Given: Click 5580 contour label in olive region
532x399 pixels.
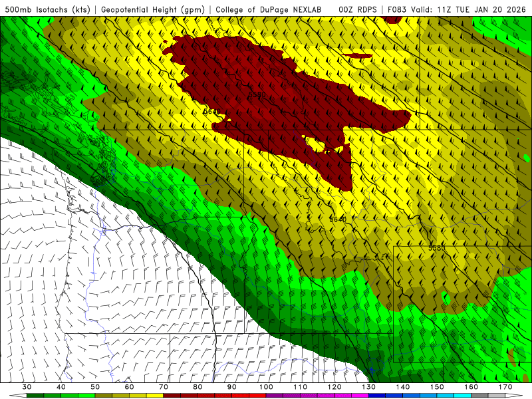Looking at the screenshot, I should [437, 248].
